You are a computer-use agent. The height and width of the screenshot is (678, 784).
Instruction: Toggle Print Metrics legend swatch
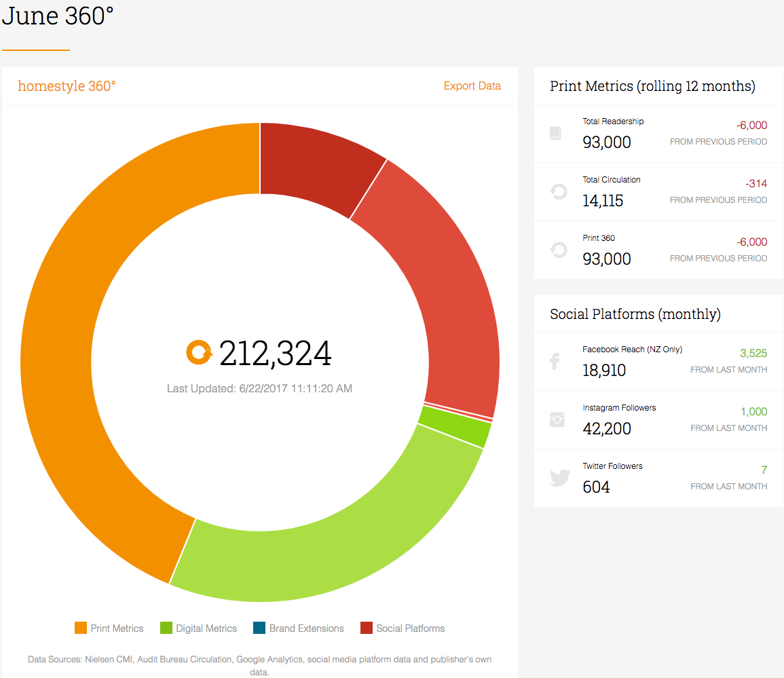[81, 628]
